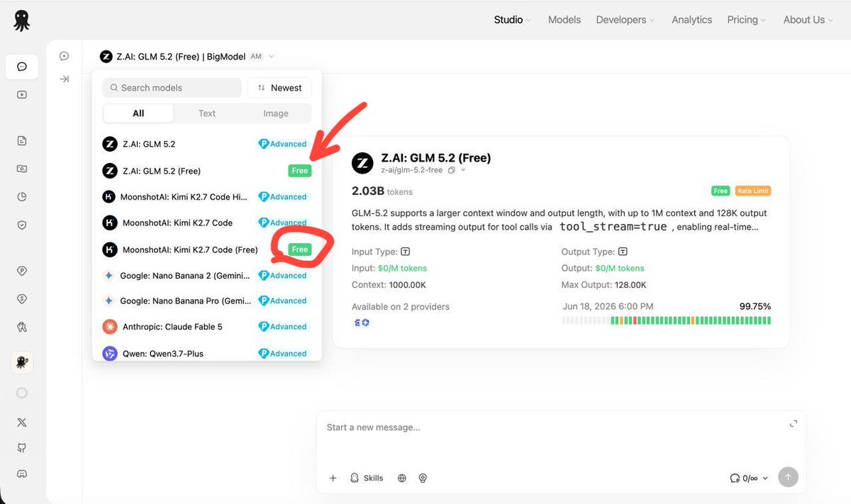The image size is (851, 504).
Task: Open the model selector at the chat top
Action: (x=187, y=56)
